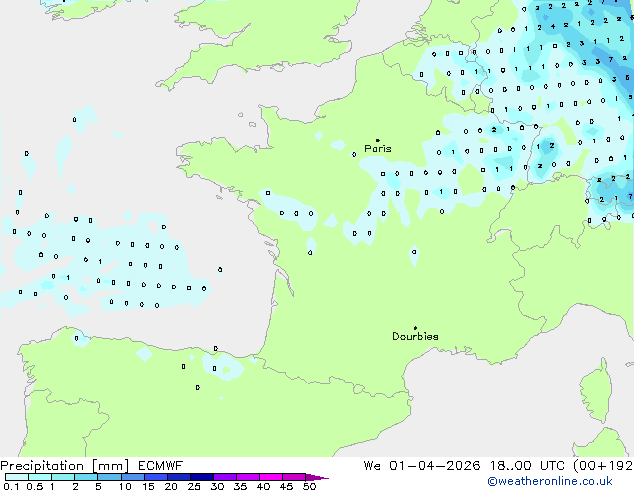This screenshot has width=634, height=490.
Task: Click the 0.1 legend value
Action: 11,486
